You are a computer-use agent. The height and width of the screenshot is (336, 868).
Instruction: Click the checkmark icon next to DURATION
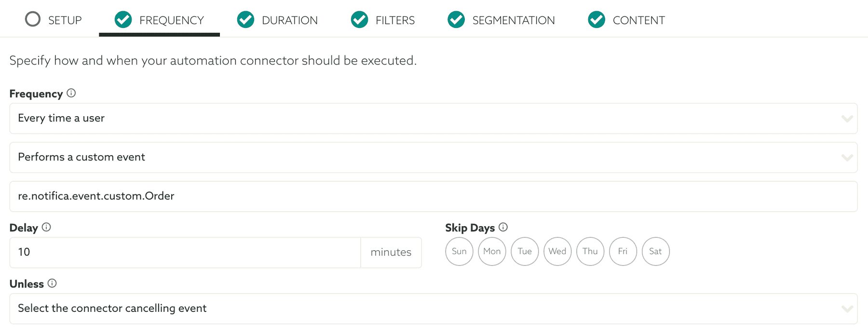(245, 20)
